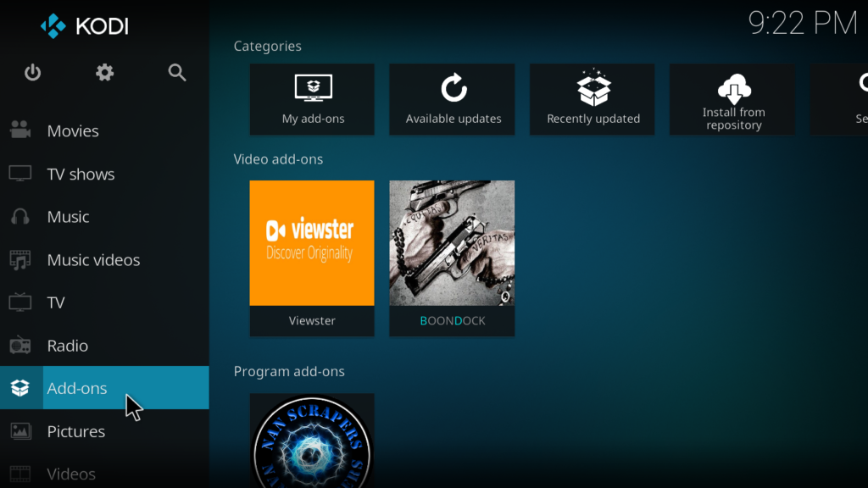Click the Viewster name label

coord(312,321)
